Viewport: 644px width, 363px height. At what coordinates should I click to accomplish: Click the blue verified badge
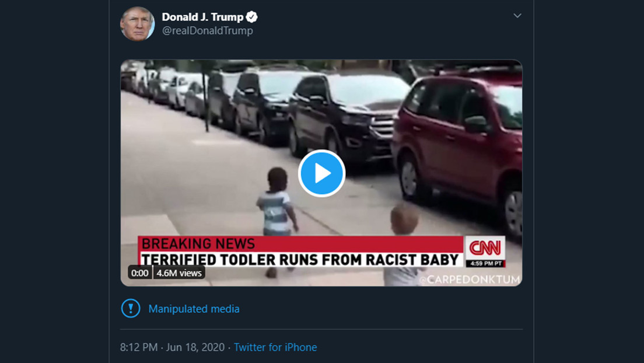(251, 17)
